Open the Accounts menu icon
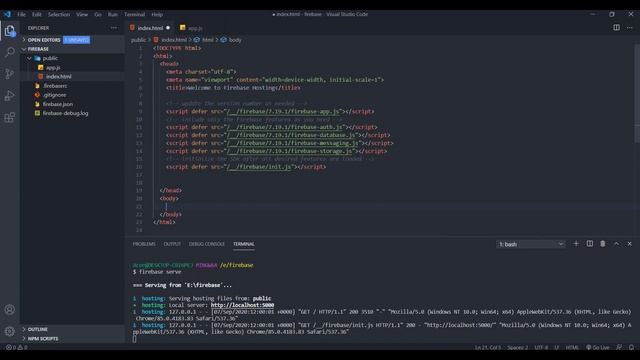This screenshot has width=640, height=360. (10, 310)
